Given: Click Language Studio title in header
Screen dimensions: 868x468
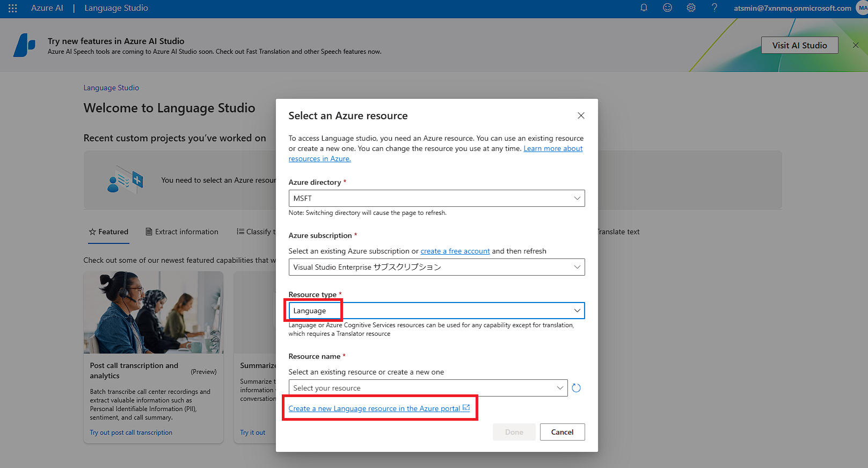Looking at the screenshot, I should [x=116, y=8].
